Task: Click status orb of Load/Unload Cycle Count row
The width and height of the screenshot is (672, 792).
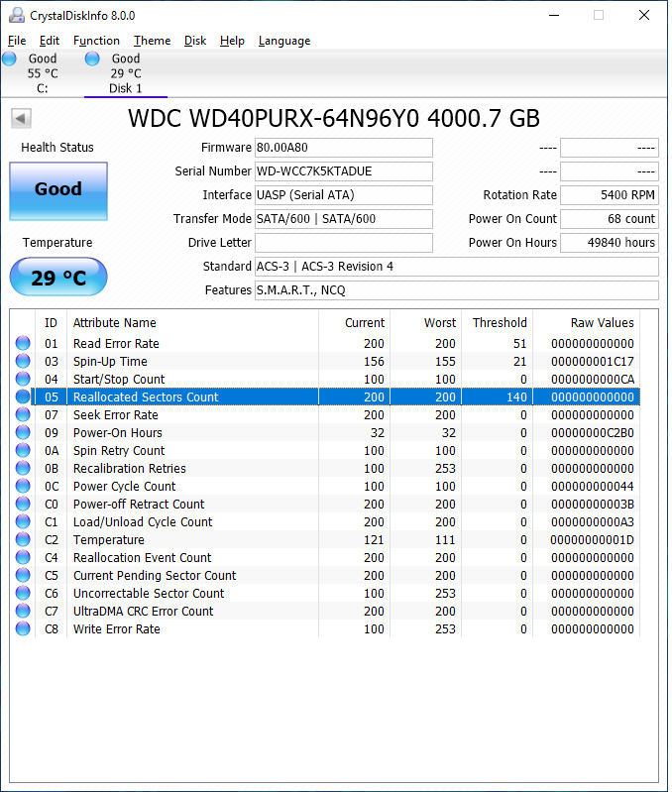Action: tap(23, 521)
